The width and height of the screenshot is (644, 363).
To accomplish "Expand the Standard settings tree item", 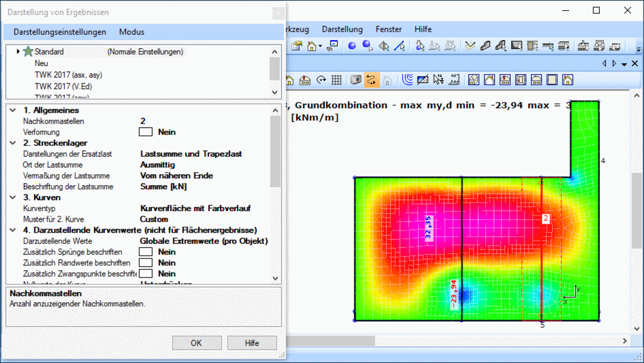I will point(18,51).
